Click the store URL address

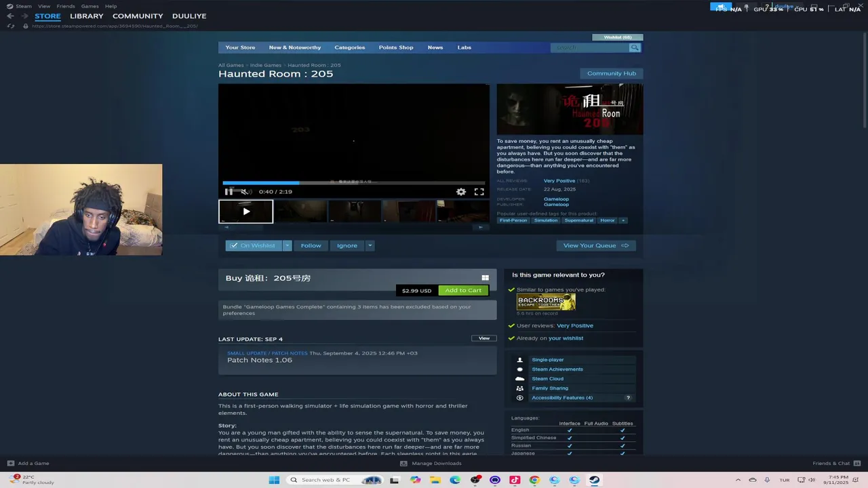[x=115, y=26]
